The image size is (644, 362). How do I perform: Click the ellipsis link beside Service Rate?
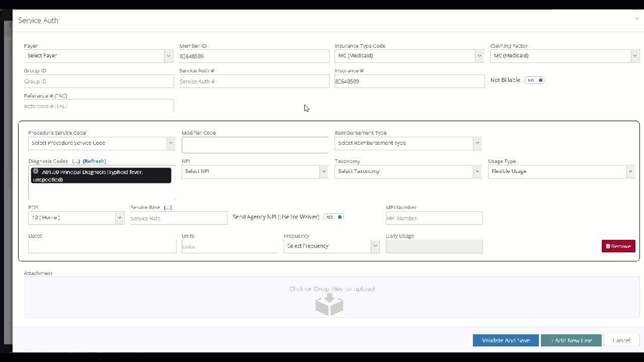coord(168,208)
